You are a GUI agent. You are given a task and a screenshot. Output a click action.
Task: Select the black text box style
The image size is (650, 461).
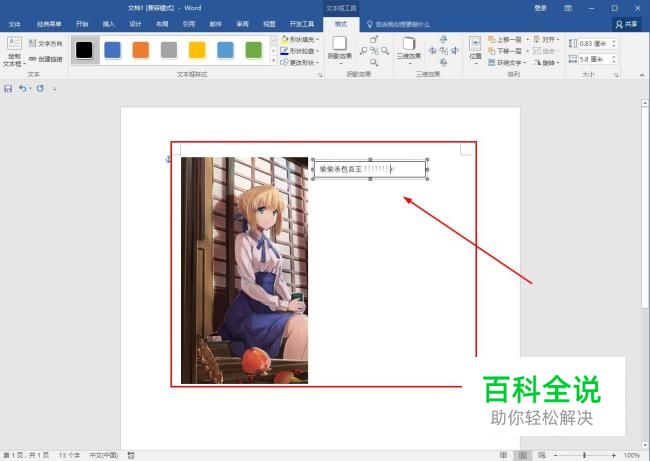(x=85, y=50)
